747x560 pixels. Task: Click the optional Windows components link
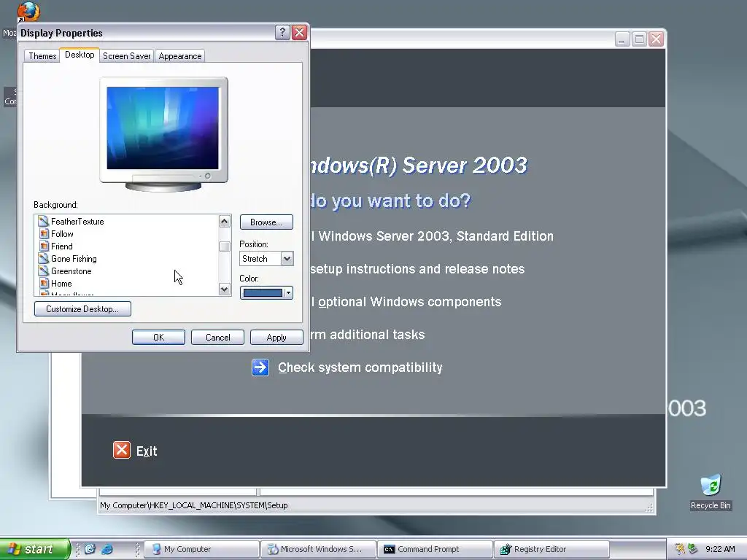[406, 302]
